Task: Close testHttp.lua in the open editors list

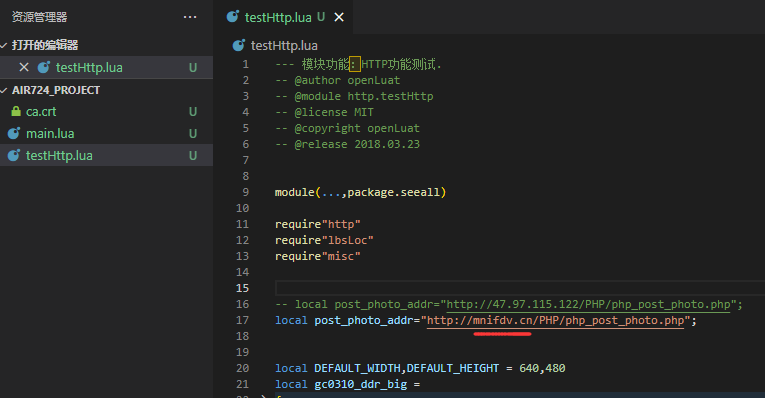Action: [24, 67]
